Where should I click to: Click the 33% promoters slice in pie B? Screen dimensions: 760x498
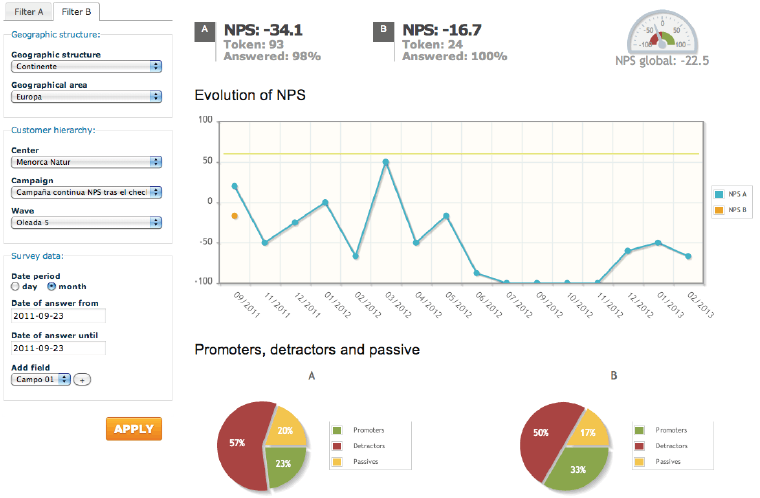pyautogui.click(x=578, y=469)
